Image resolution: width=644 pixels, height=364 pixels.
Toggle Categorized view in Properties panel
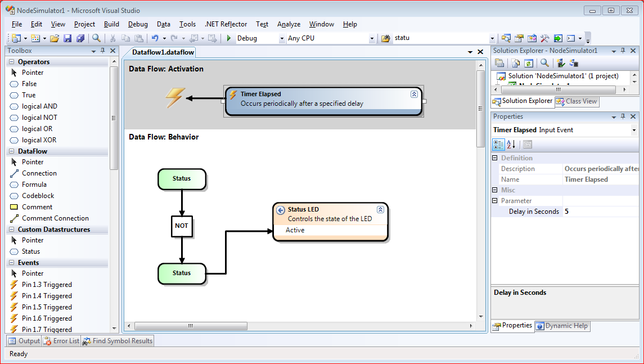click(x=498, y=145)
